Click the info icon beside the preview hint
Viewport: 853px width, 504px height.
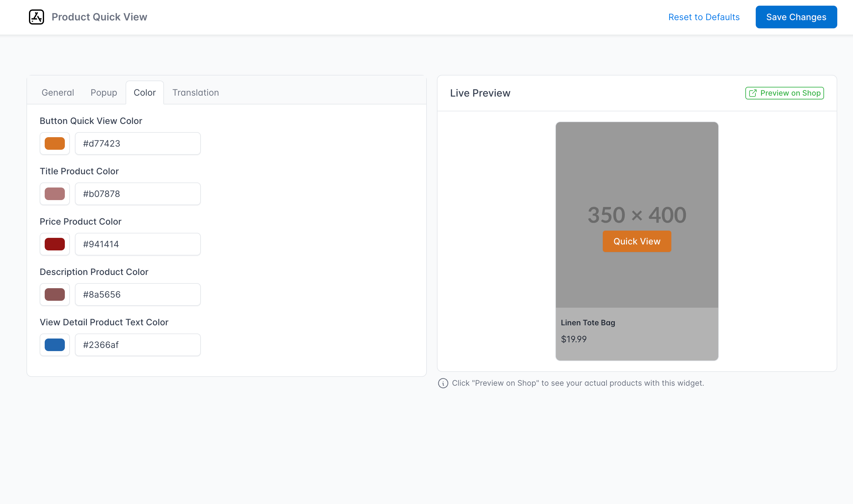443,383
